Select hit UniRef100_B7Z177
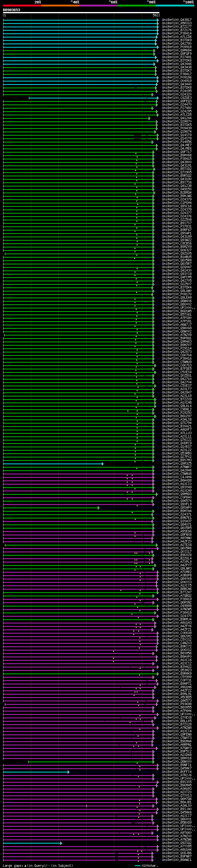Image resolution: width=197 pixels, height=868 pixels. coord(177,26)
